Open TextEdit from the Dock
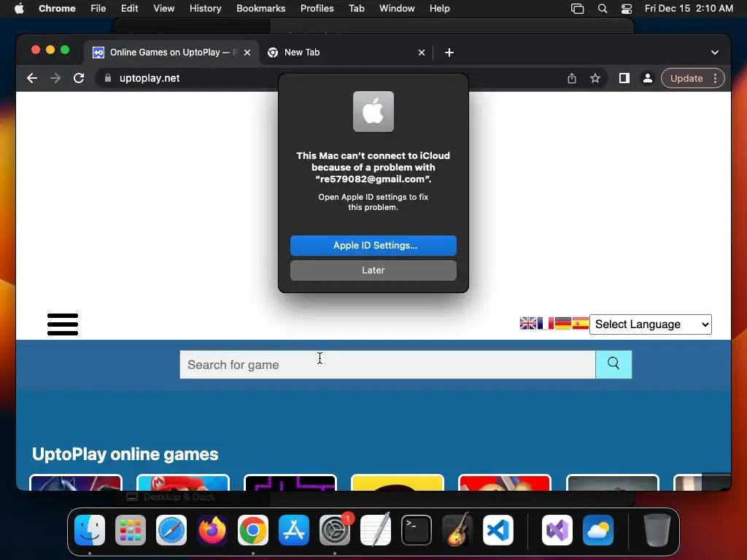Viewport: 747px width, 560px height. click(376, 530)
